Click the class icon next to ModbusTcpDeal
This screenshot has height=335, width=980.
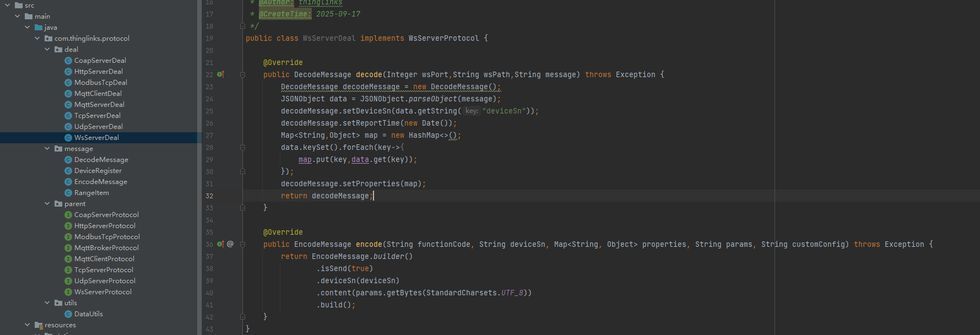click(68, 83)
